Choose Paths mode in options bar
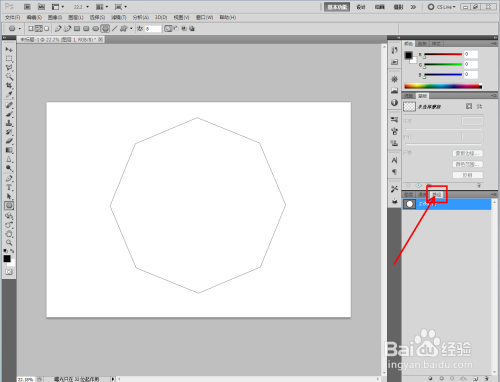 pos(39,29)
